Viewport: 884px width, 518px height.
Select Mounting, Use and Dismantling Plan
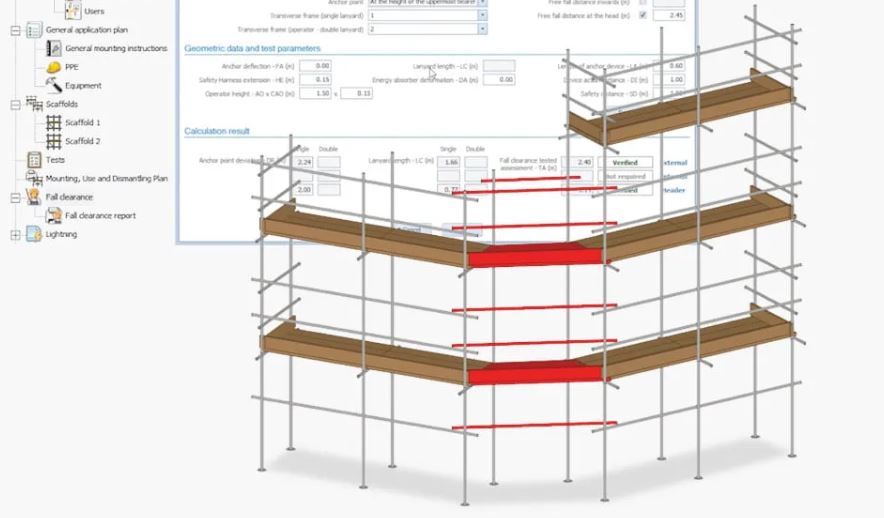(106, 178)
